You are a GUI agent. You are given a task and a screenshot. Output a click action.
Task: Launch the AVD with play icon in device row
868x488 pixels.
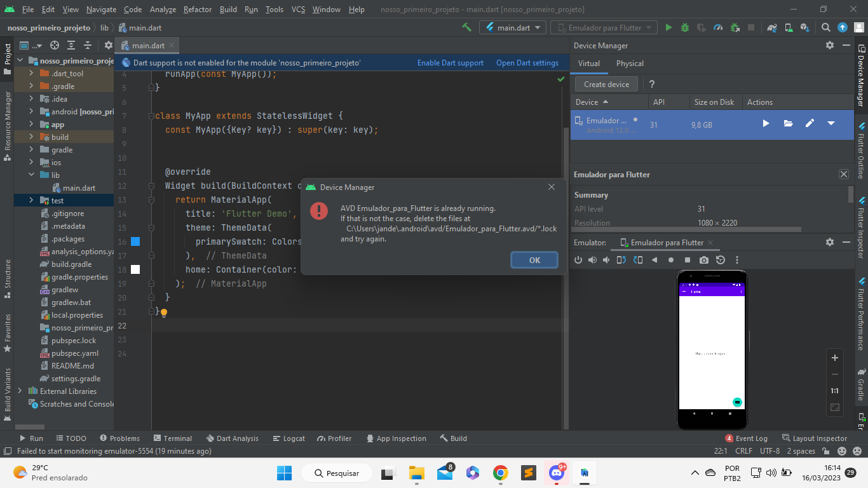coord(766,123)
